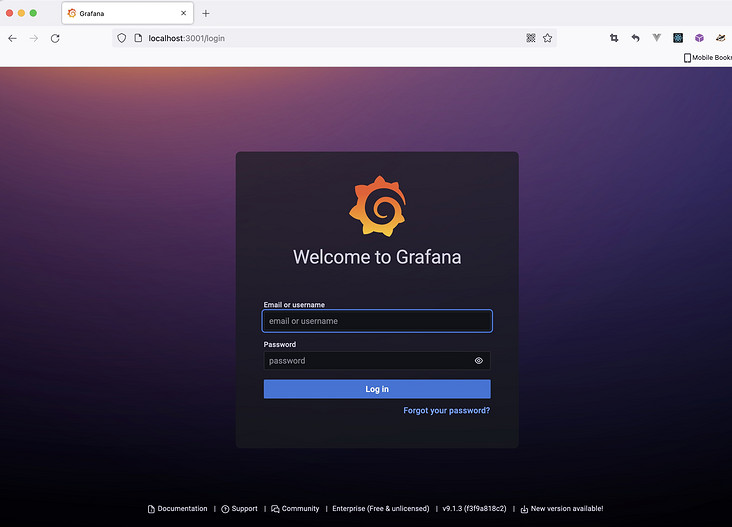The width and height of the screenshot is (732, 527).
Task: Click the v9.1.3 version text in footer
Action: click(474, 509)
